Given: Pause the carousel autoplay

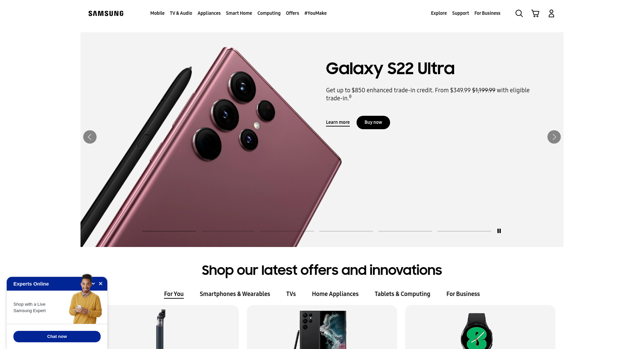Looking at the screenshot, I should [499, 231].
